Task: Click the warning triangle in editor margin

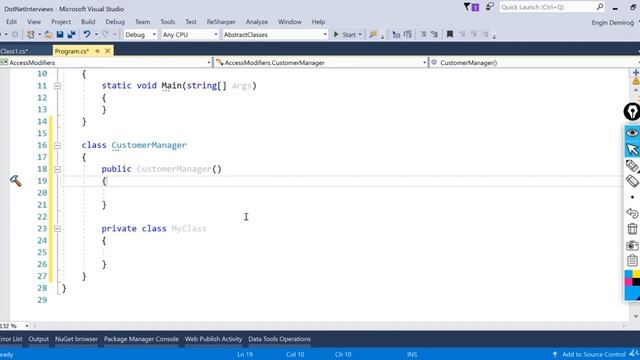Action: pos(636,81)
